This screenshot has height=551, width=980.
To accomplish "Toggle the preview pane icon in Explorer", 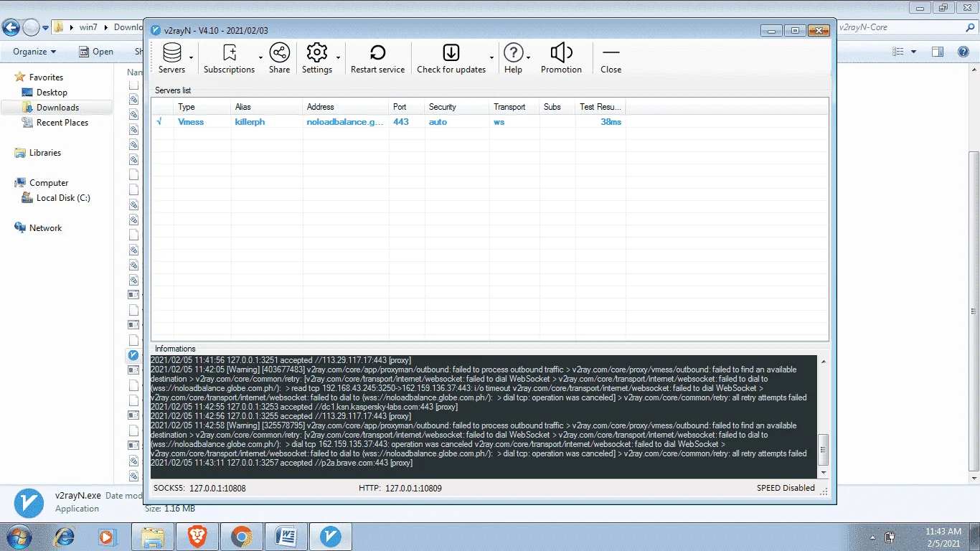I will point(937,52).
